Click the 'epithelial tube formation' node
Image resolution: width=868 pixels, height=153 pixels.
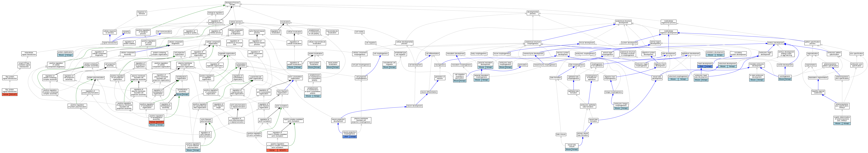574,92
